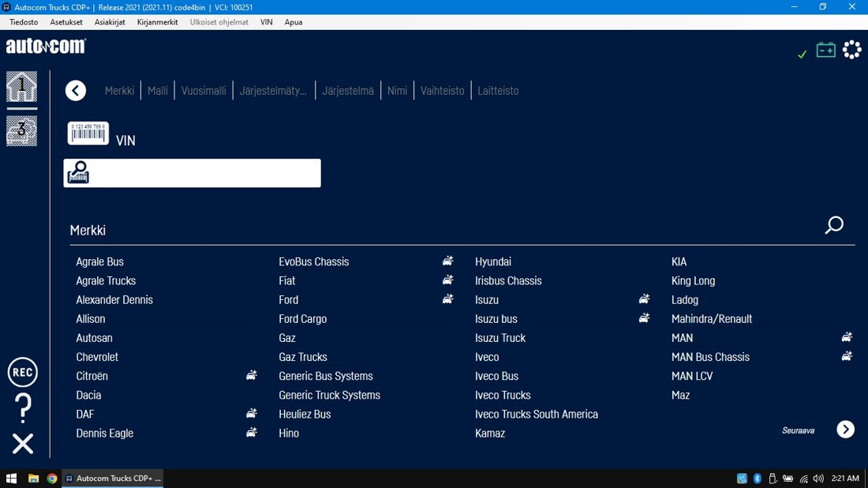This screenshot has width=868, height=488.
Task: Choose Iveco Trucks South America
Action: 537,414
